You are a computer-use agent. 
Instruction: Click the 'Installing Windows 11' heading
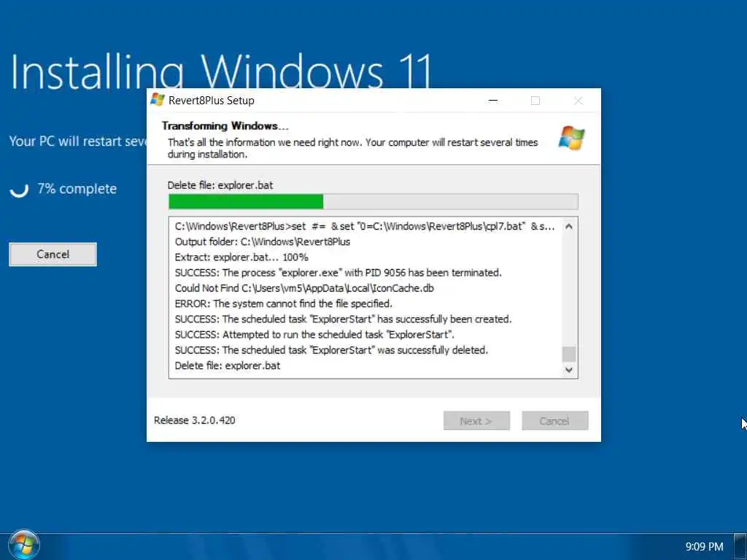tap(220, 71)
